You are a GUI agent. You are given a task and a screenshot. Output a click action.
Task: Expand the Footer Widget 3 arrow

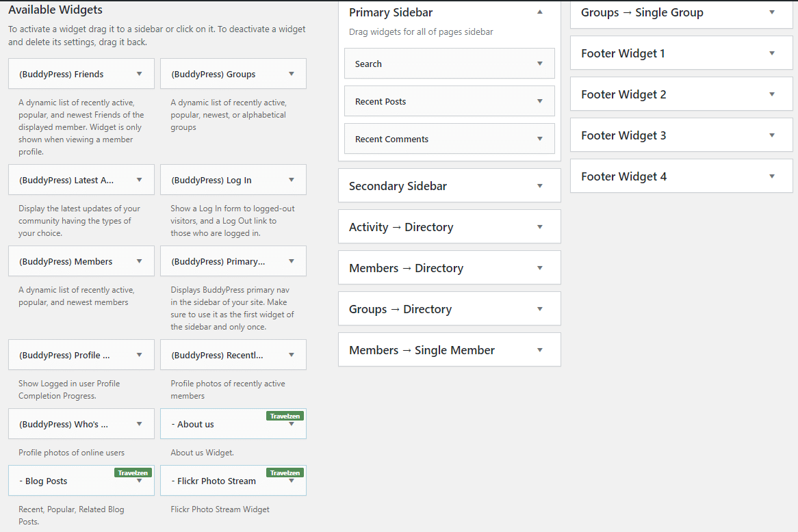pyautogui.click(x=771, y=135)
